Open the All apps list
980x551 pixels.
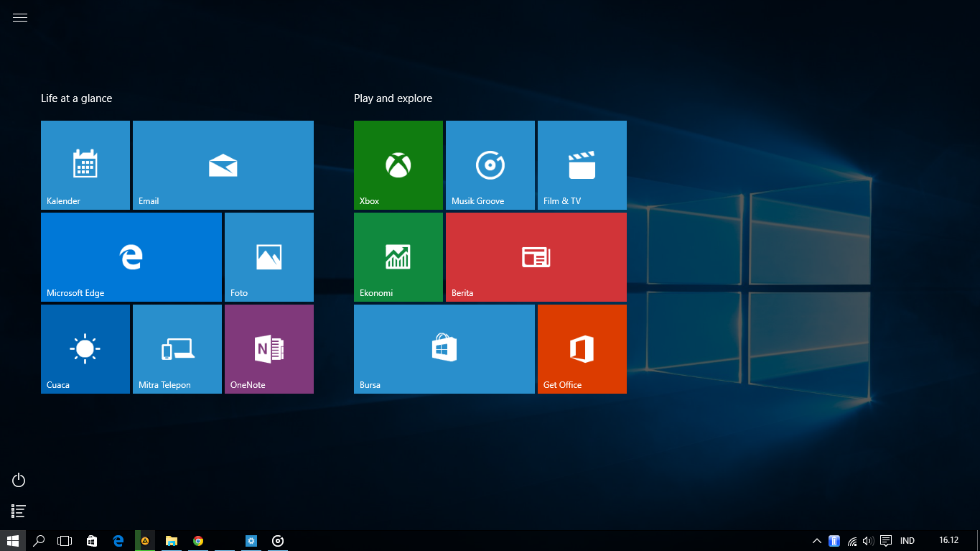(x=18, y=511)
